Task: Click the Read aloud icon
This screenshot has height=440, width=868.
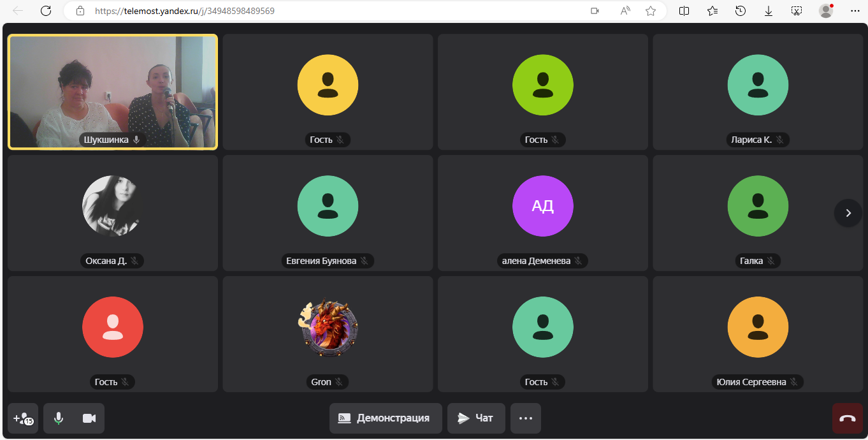Action: pyautogui.click(x=625, y=11)
